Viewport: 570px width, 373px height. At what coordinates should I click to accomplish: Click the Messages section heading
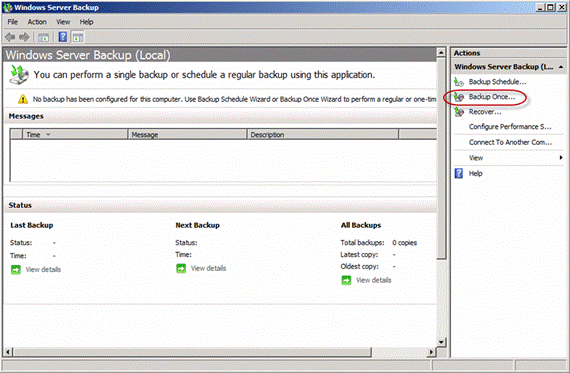click(x=26, y=116)
